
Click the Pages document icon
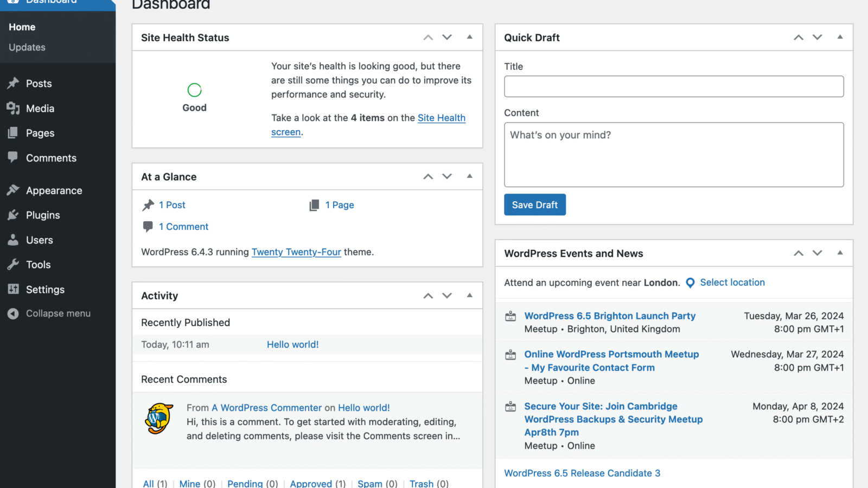14,133
